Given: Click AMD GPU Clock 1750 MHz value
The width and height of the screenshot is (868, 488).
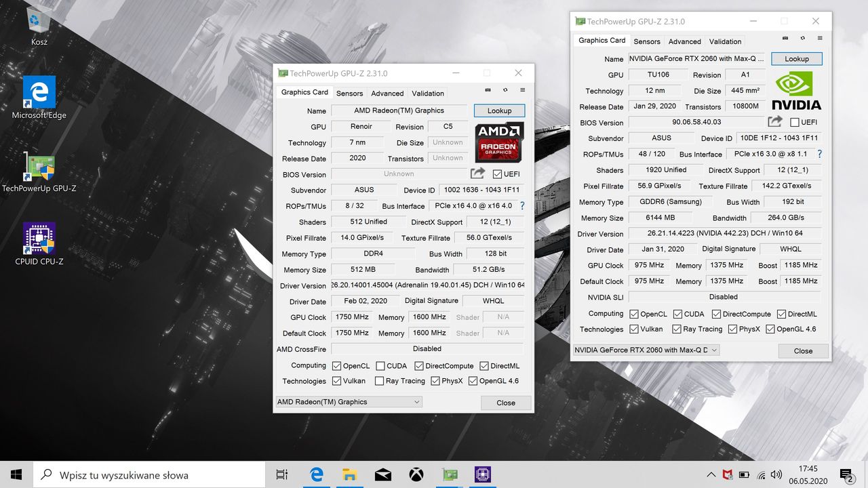Looking at the screenshot, I should [x=352, y=317].
